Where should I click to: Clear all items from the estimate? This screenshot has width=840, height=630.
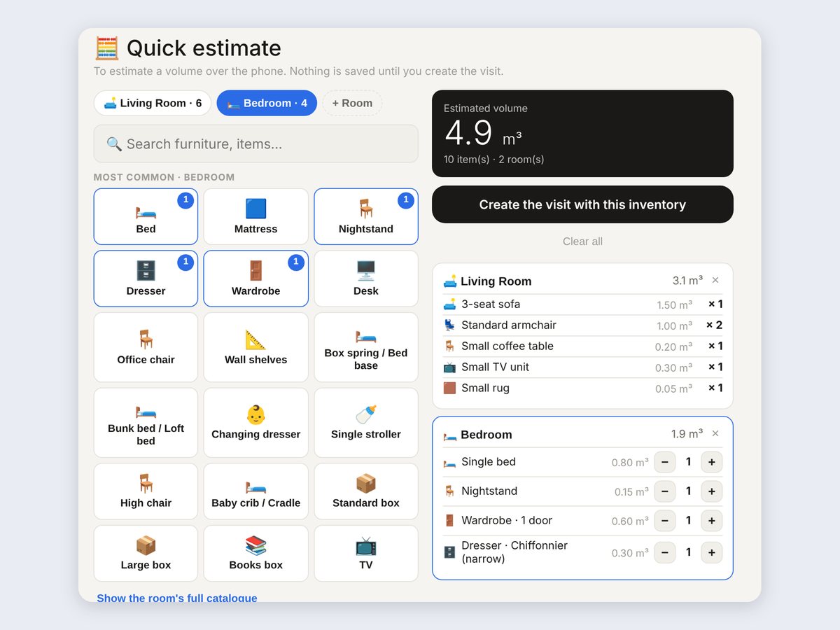(582, 241)
